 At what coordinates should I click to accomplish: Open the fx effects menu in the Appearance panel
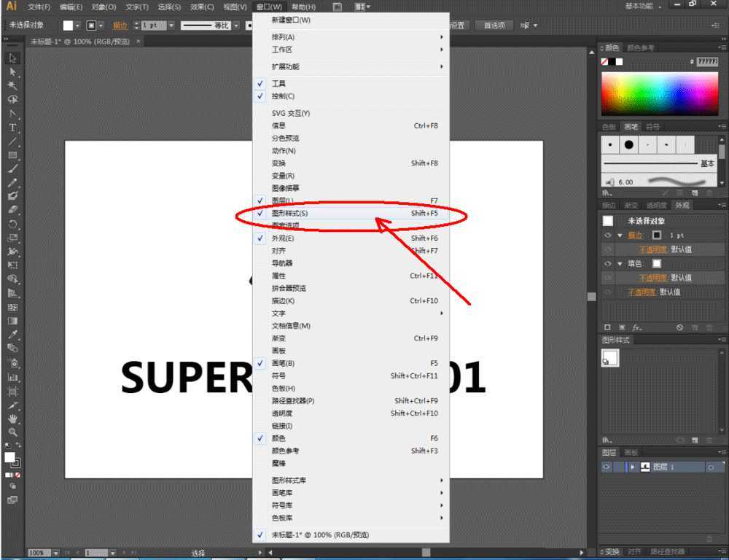click(635, 327)
